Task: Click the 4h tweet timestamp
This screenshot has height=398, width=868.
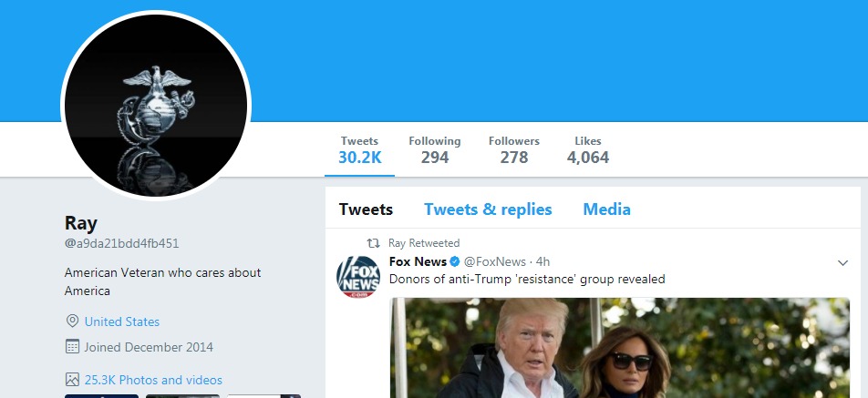Action: pyautogui.click(x=542, y=262)
